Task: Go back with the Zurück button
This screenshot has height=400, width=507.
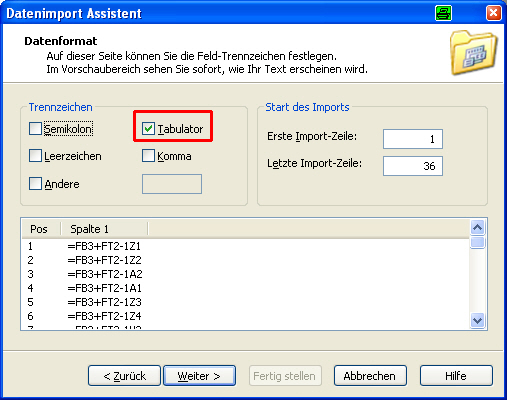Action: point(124,376)
